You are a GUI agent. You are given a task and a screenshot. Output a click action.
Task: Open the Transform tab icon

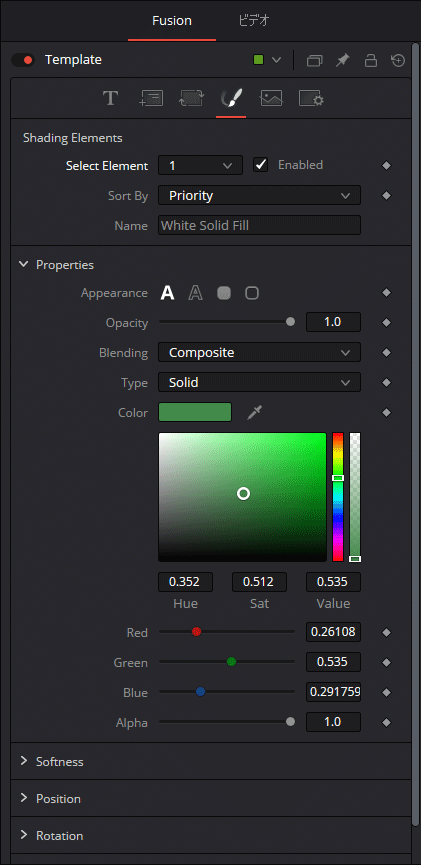click(x=191, y=99)
